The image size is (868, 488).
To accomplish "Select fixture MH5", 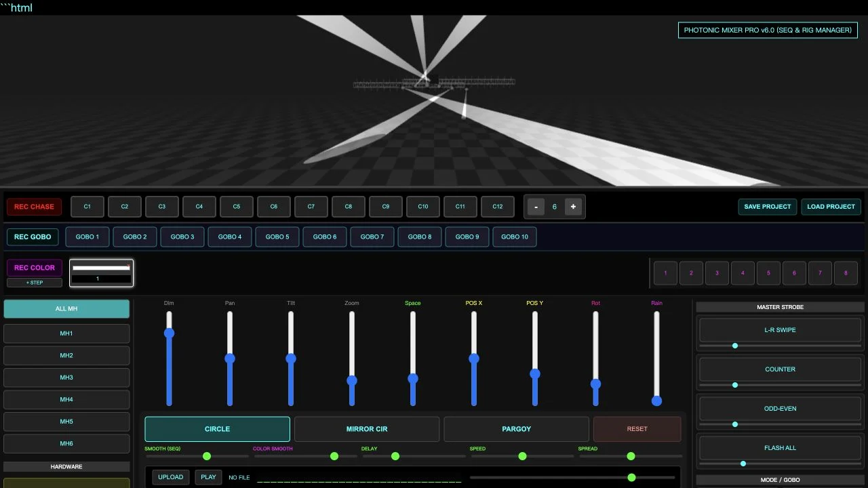I will [66, 422].
